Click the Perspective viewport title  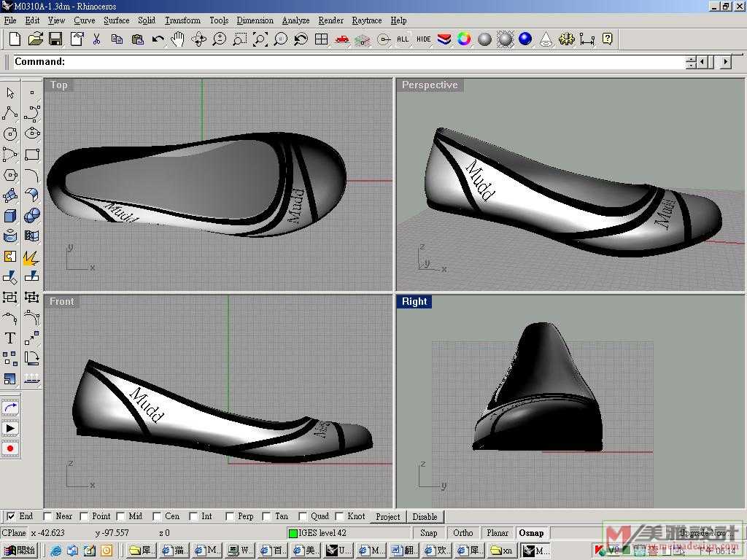coord(430,85)
